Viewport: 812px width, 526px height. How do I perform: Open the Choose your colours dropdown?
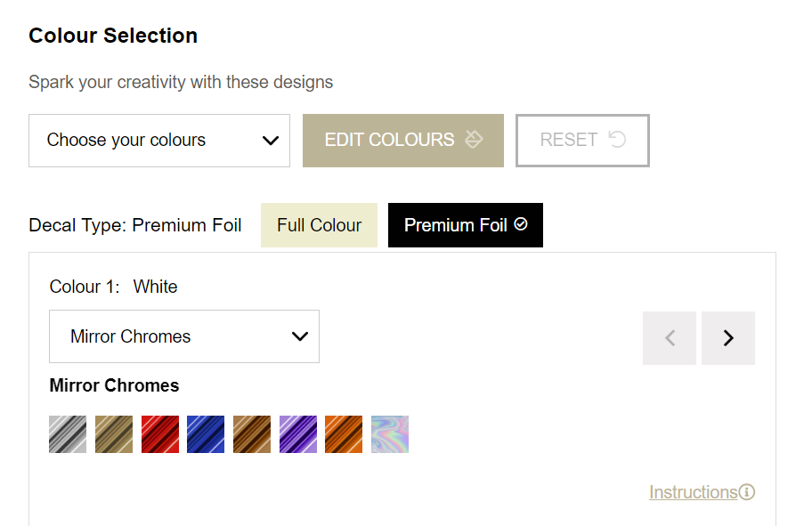[x=159, y=141]
